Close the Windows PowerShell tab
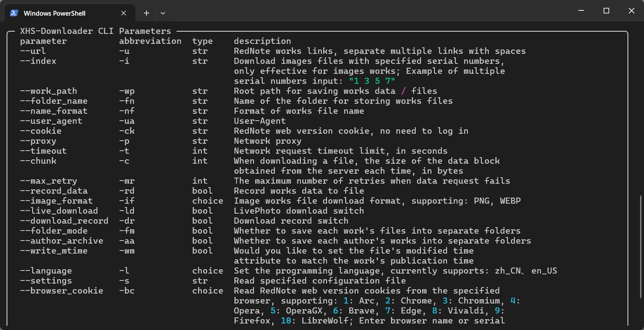Viewport: 644px width, 330px height. click(x=124, y=13)
